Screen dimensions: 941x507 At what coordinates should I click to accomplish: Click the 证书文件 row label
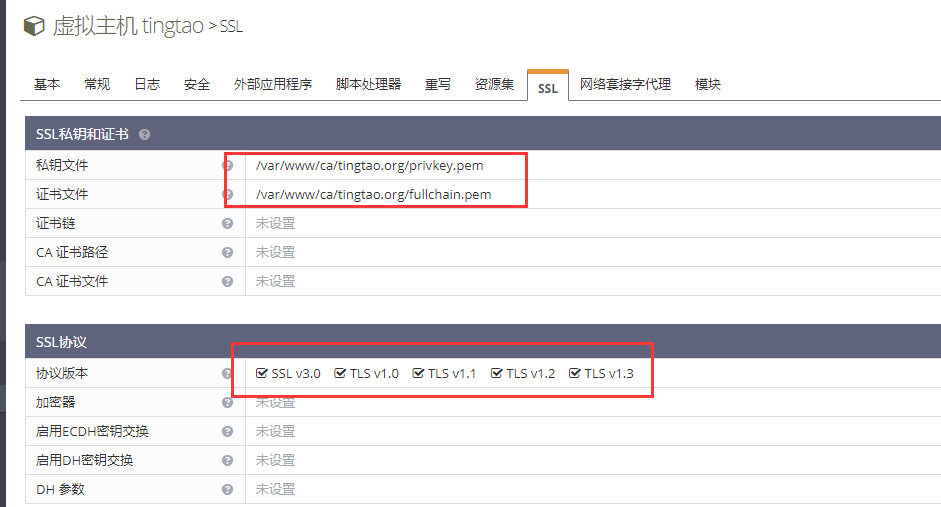click(x=62, y=194)
